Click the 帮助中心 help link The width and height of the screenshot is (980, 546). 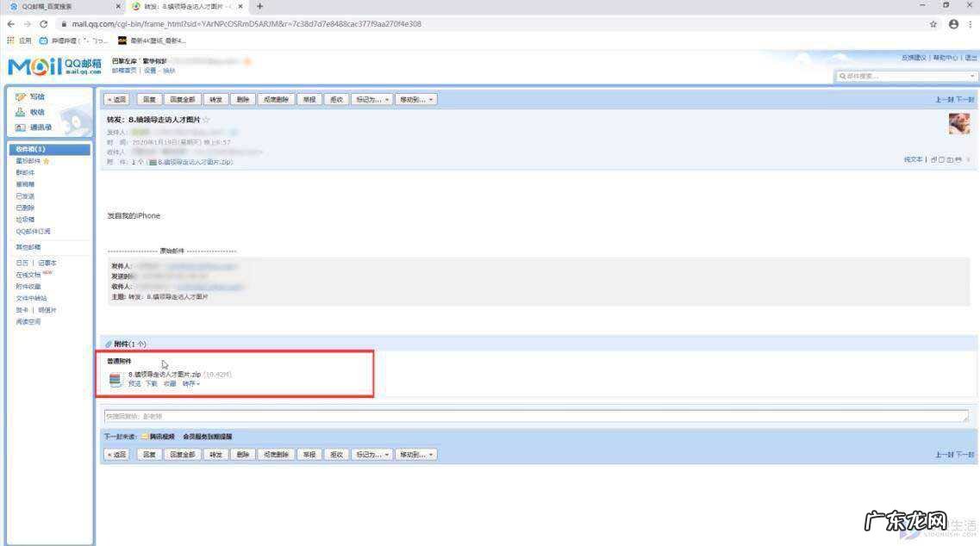click(x=945, y=58)
